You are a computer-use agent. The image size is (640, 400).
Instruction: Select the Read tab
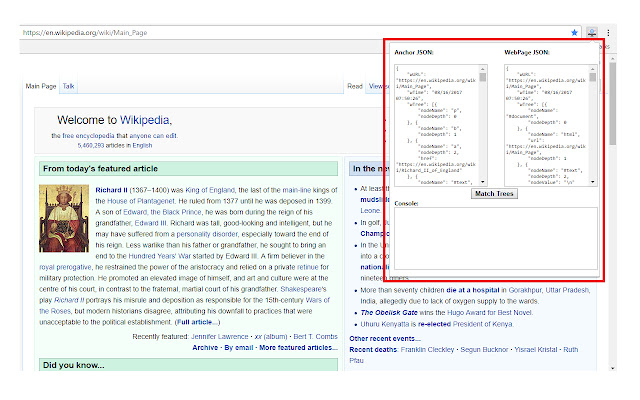click(x=354, y=87)
